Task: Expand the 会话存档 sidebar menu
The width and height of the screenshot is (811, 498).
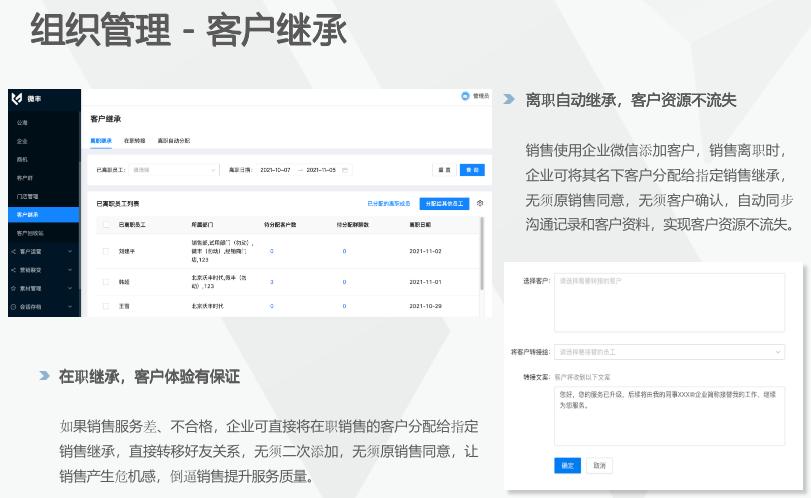Action: click(70, 307)
